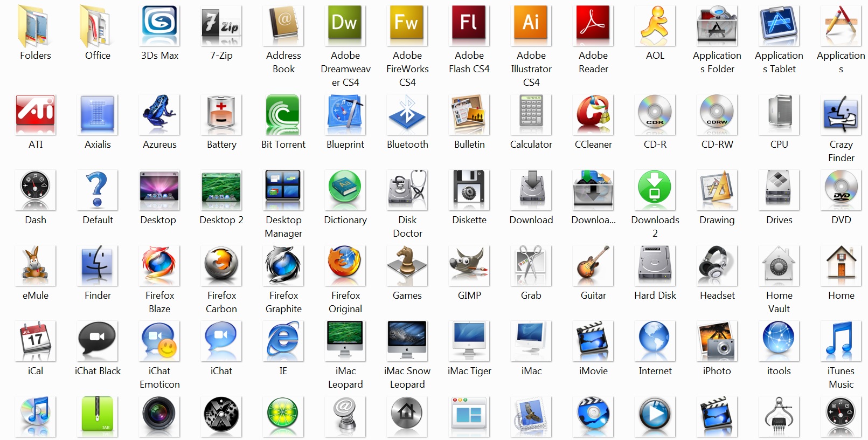Image resolution: width=868 pixels, height=440 pixels.
Task: Select the Firefox Blaze icon
Action: click(159, 265)
